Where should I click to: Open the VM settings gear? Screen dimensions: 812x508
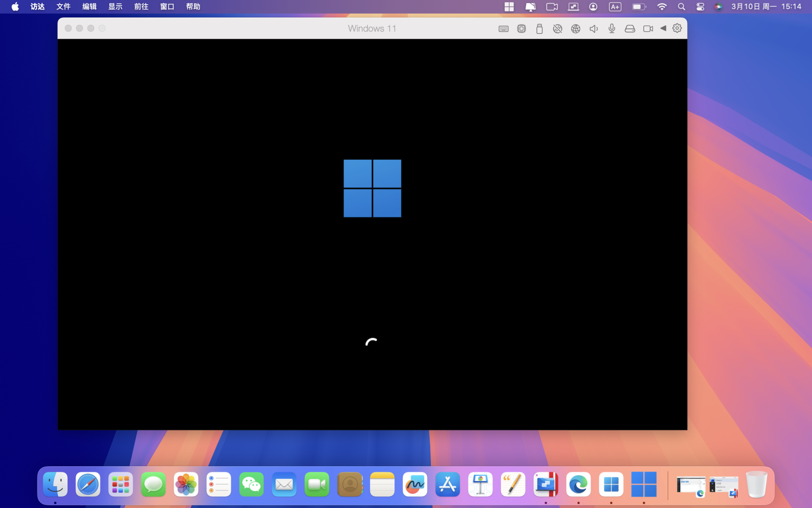pyautogui.click(x=677, y=29)
